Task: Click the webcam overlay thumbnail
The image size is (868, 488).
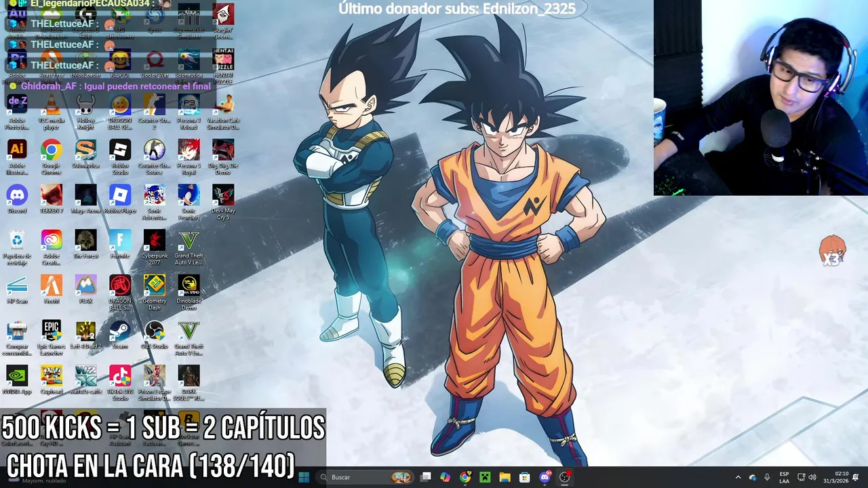Action: (760, 98)
